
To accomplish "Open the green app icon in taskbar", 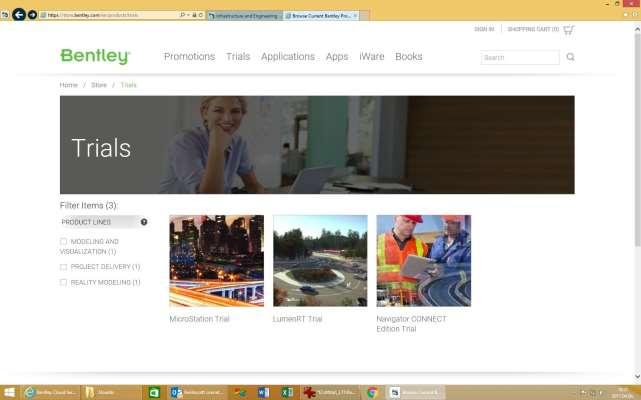I will point(154,393).
